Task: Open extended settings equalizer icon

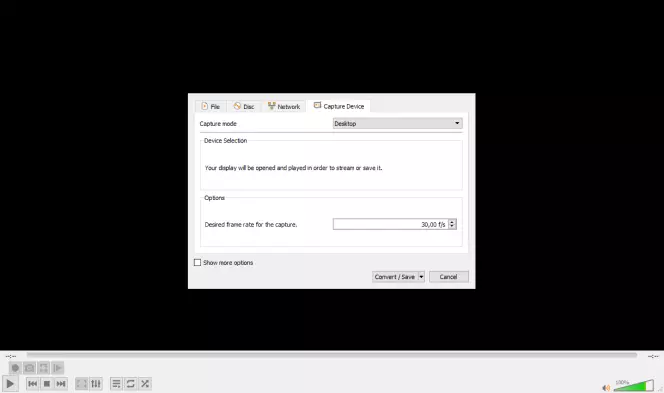Action: click(x=96, y=384)
